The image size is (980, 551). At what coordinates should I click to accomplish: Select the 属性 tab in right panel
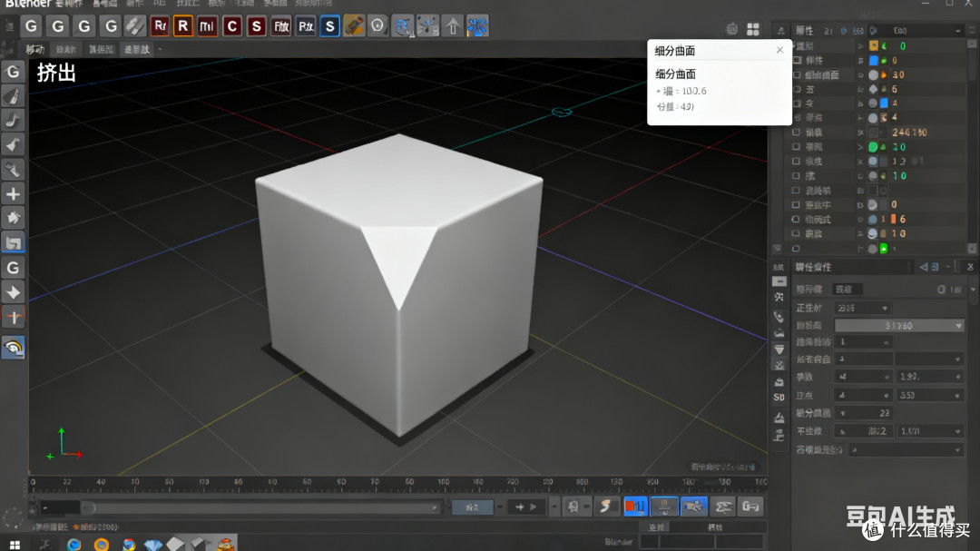(804, 30)
